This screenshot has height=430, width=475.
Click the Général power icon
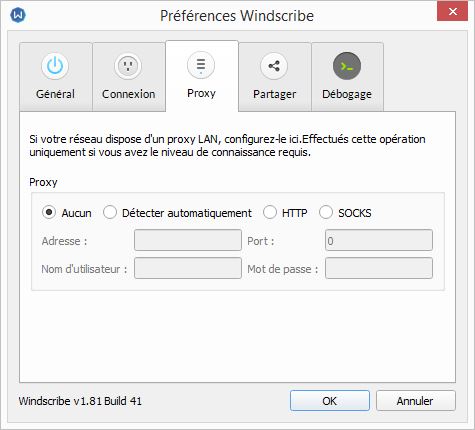pyautogui.click(x=55, y=66)
